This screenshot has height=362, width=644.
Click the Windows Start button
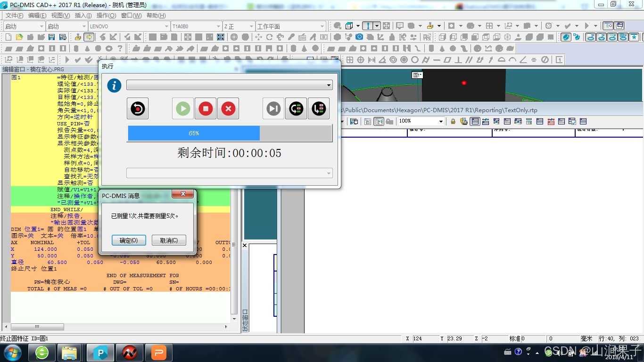(x=12, y=352)
